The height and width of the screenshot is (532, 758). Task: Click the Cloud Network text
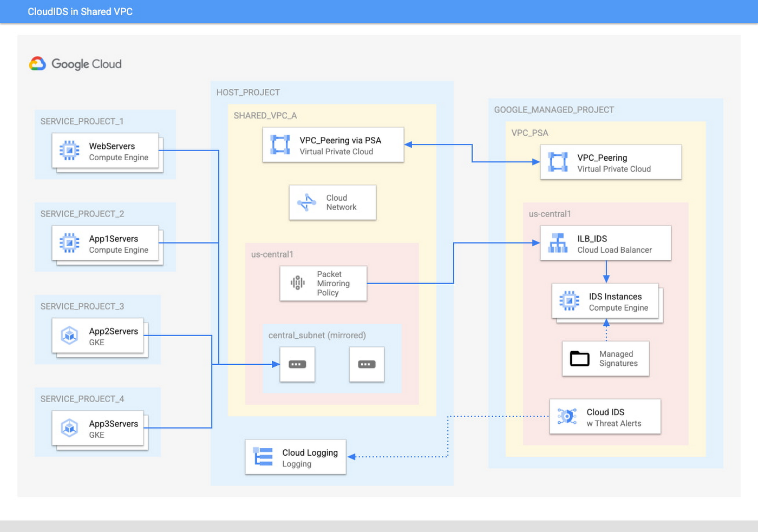tap(341, 202)
